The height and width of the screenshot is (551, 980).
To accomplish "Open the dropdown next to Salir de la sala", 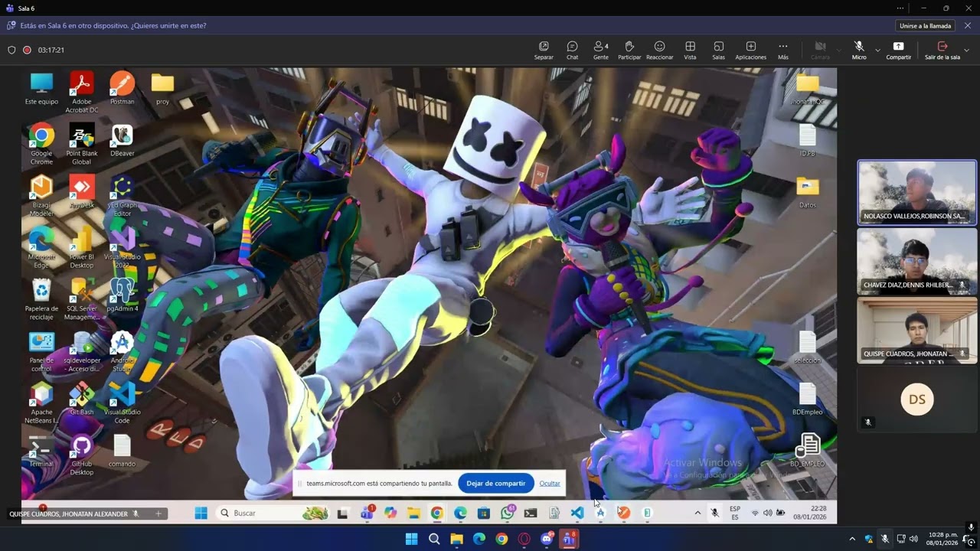I will click(x=966, y=51).
